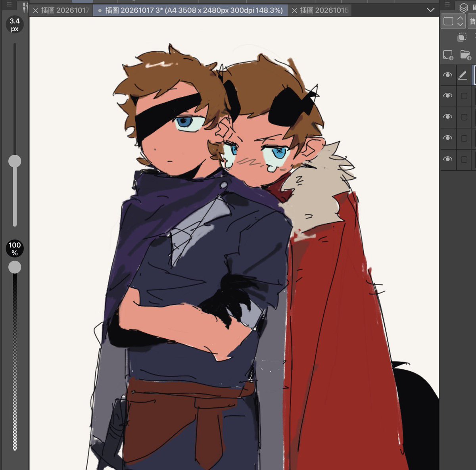Click the brush opacity slider handle
This screenshot has height=470, width=476.
click(x=15, y=267)
